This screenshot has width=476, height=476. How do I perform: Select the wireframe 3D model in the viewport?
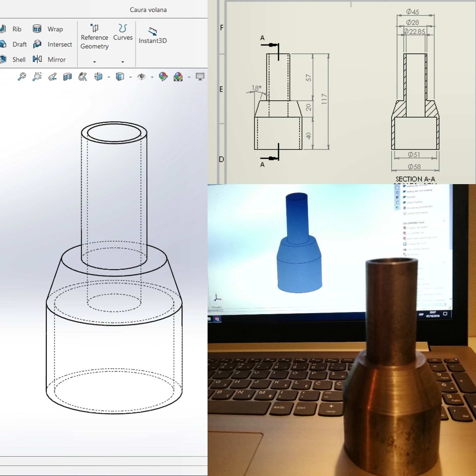point(114,268)
